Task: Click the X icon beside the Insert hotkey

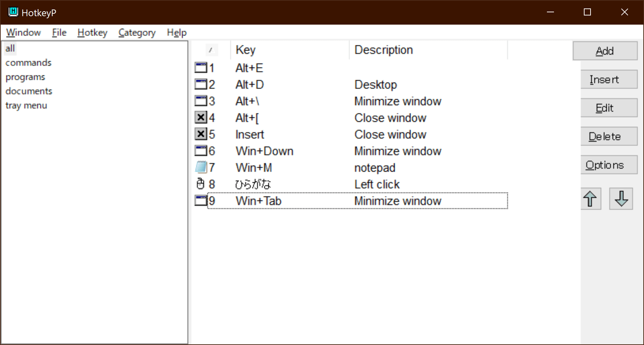Action: [x=201, y=134]
